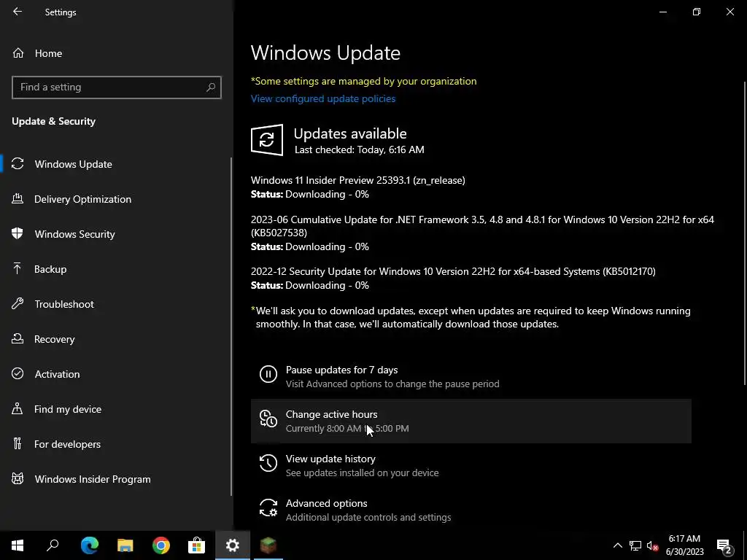Select Delivery Optimization in sidebar
Image resolution: width=747 pixels, height=560 pixels.
click(115, 199)
